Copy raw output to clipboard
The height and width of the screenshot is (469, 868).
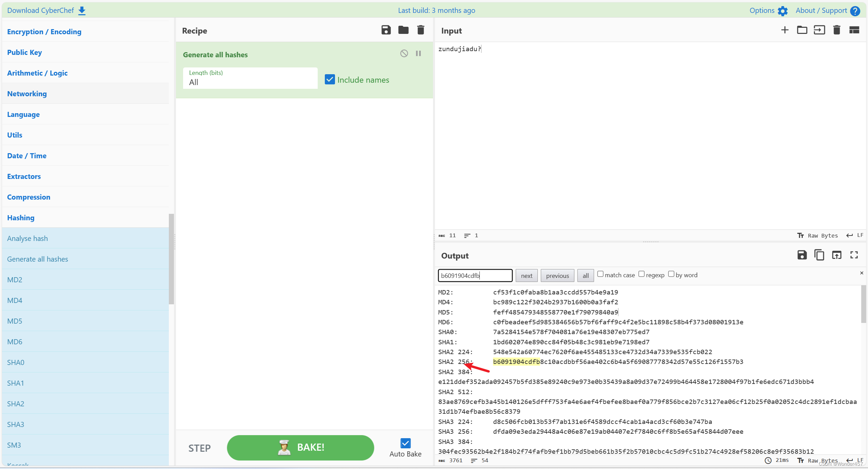click(819, 255)
